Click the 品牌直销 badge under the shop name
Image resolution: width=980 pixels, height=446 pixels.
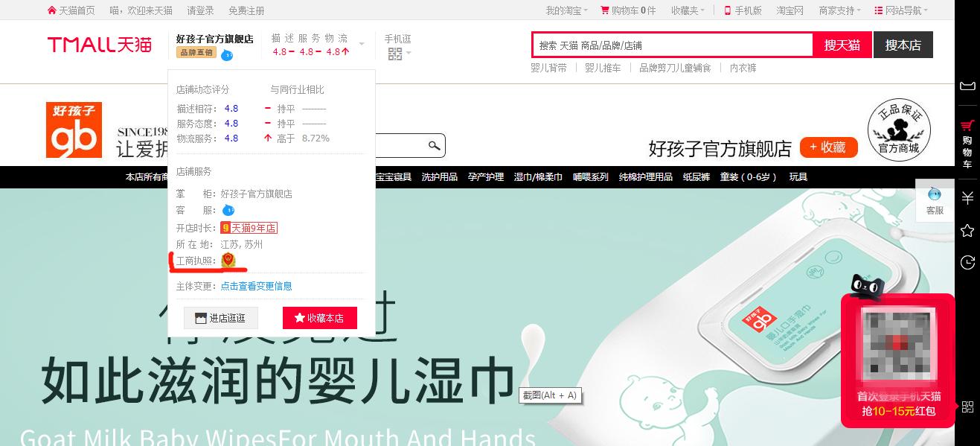pos(195,53)
